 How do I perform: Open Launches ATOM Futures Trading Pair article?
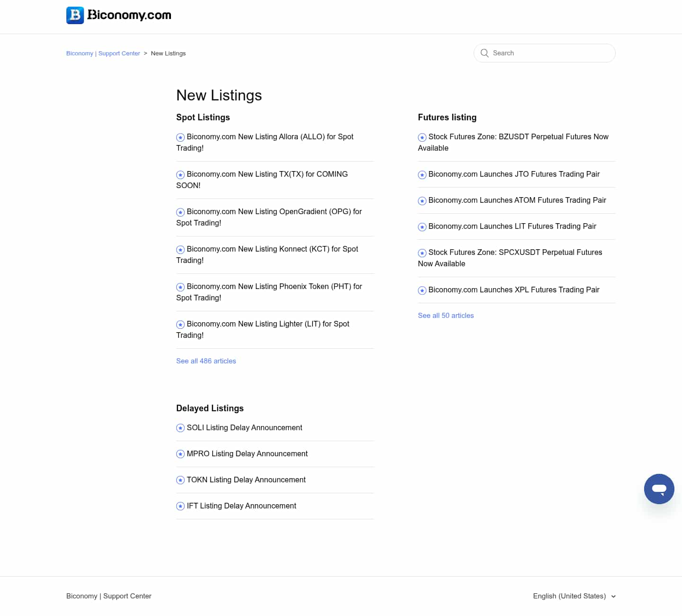pyautogui.click(x=517, y=200)
